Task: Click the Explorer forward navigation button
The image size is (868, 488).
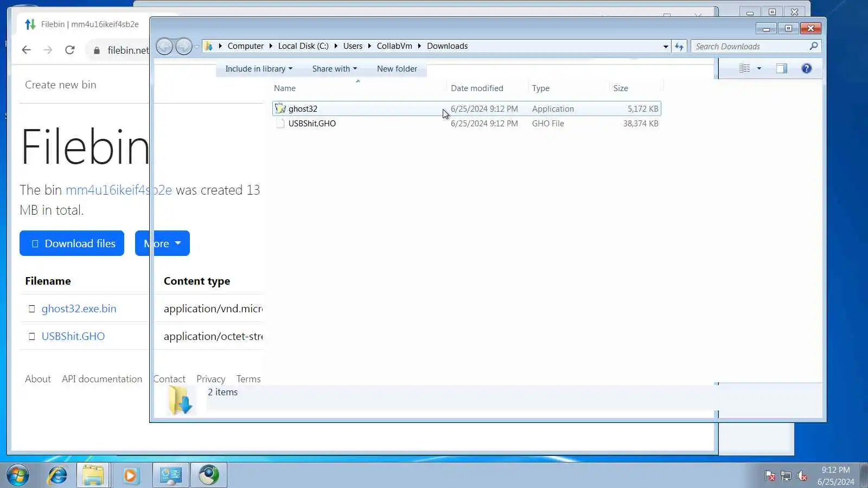Action: tap(184, 47)
